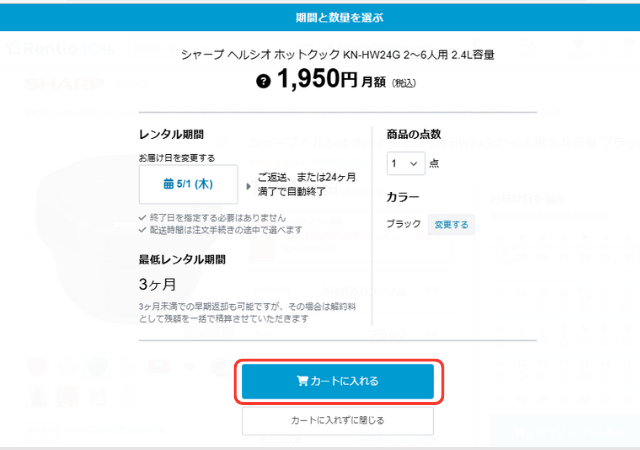Open the 商品の点数 quantity dropdown
This screenshot has width=640, height=450.
406,163
